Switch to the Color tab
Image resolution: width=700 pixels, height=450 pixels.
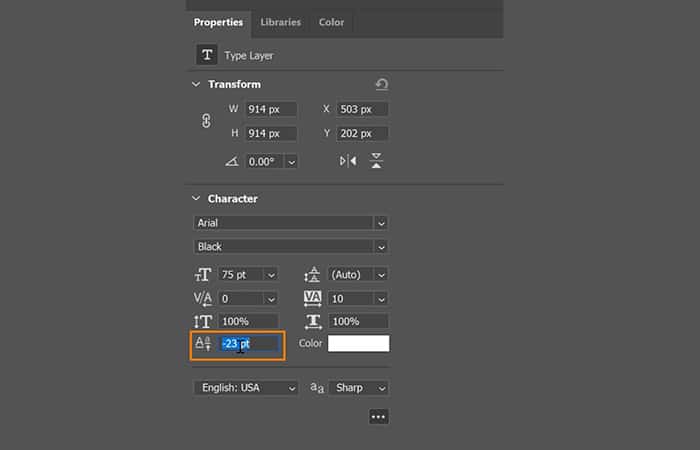click(x=331, y=22)
